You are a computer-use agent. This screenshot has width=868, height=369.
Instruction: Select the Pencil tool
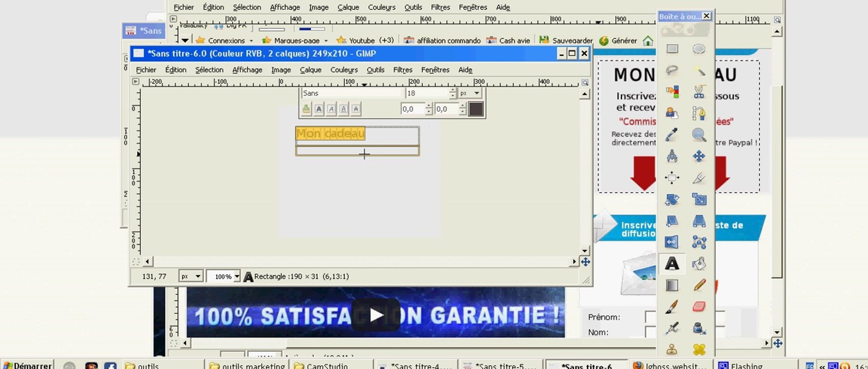click(x=699, y=285)
